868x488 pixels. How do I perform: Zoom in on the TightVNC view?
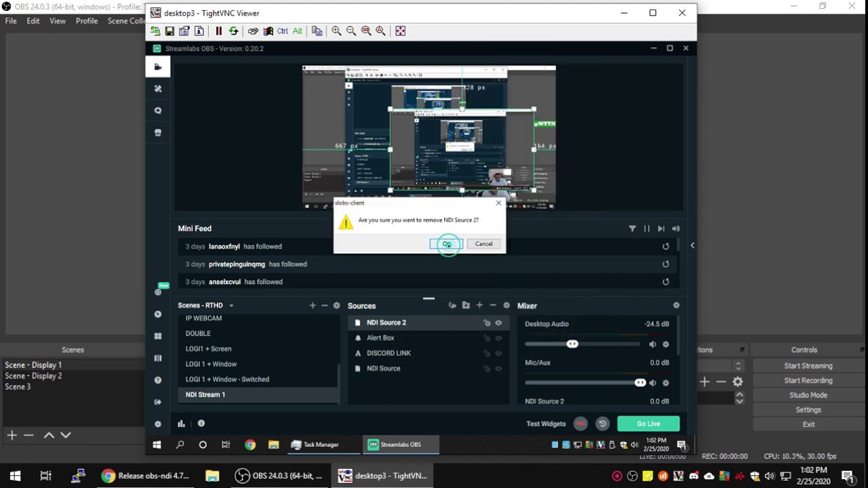336,30
